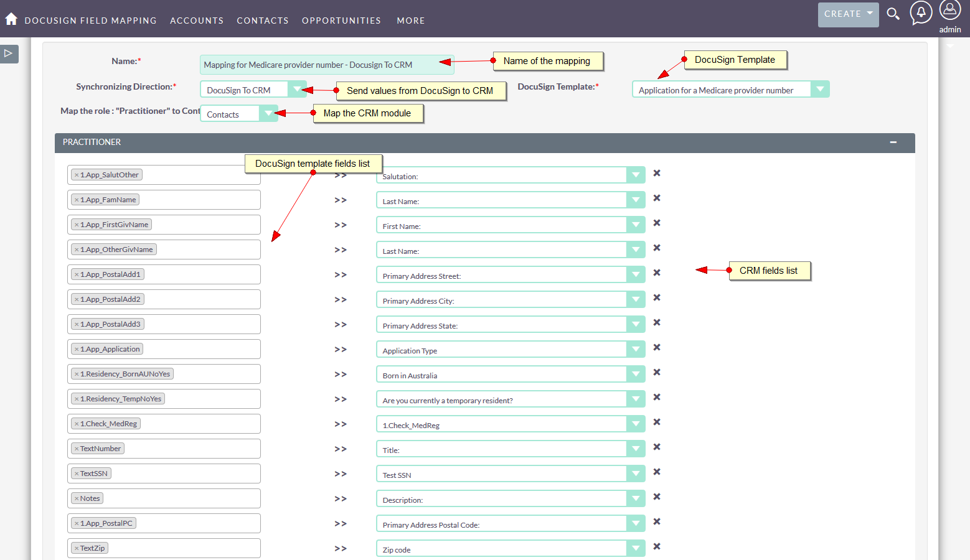
Task: Delete the Zip code mapping row
Action: pyautogui.click(x=657, y=546)
